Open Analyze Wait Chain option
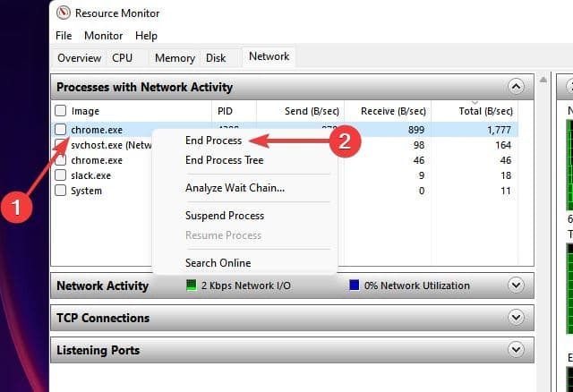The width and height of the screenshot is (573, 392). point(235,188)
